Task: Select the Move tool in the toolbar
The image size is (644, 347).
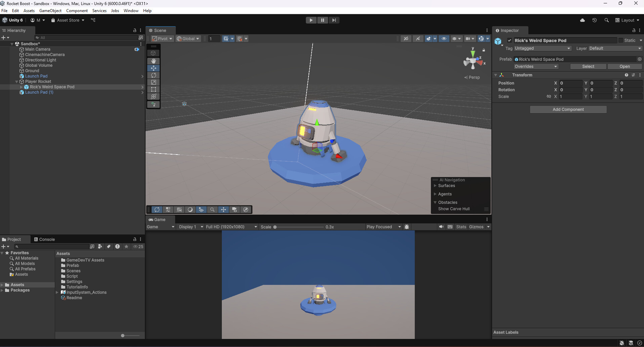Action: (153, 68)
